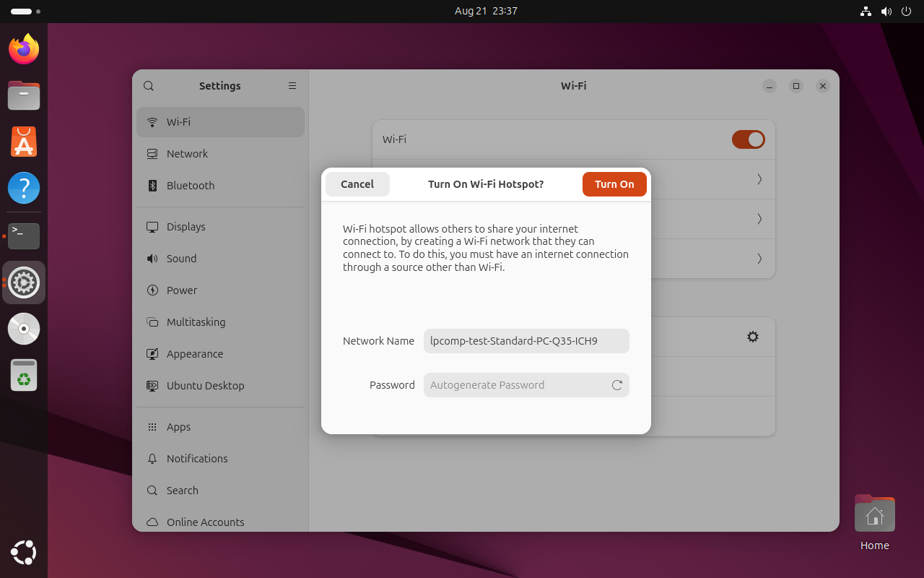Screen dimensions: 924x578
Task: Open the Home folder on the desktop
Action: pyautogui.click(x=874, y=523)
